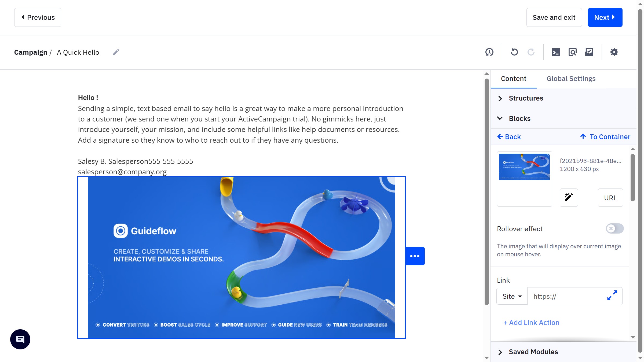
Task: Click the https:// link input field
Action: tap(566, 296)
